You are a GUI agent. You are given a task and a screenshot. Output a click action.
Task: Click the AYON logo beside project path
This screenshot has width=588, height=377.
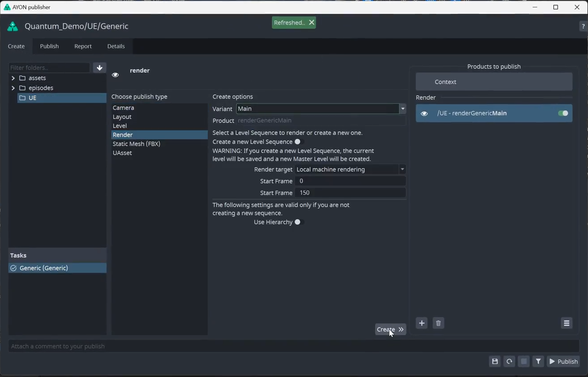click(12, 26)
